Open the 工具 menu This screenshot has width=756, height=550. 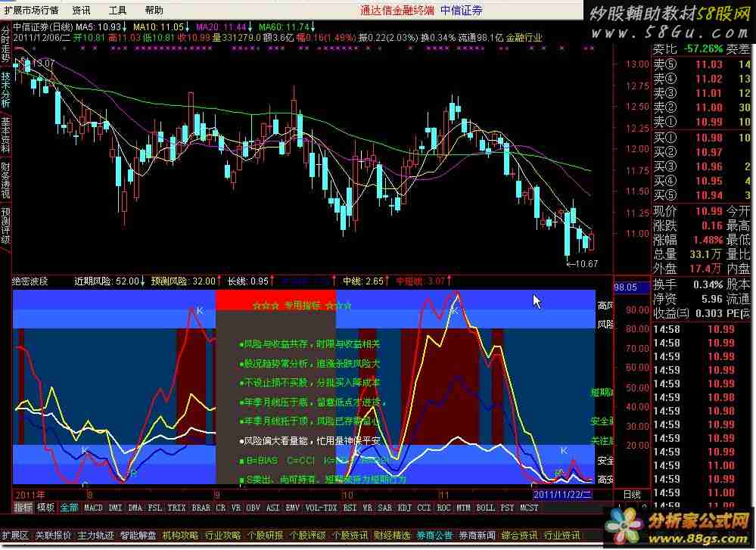pyautogui.click(x=117, y=10)
